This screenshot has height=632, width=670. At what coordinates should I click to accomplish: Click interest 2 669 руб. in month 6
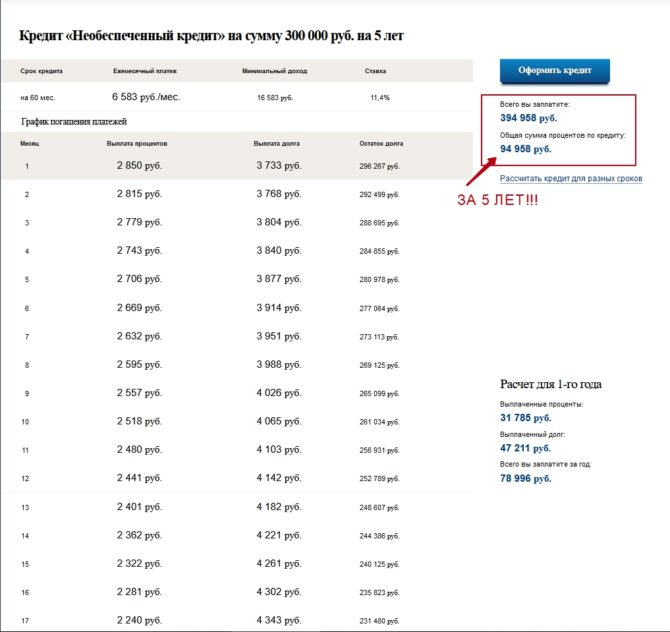tap(139, 308)
